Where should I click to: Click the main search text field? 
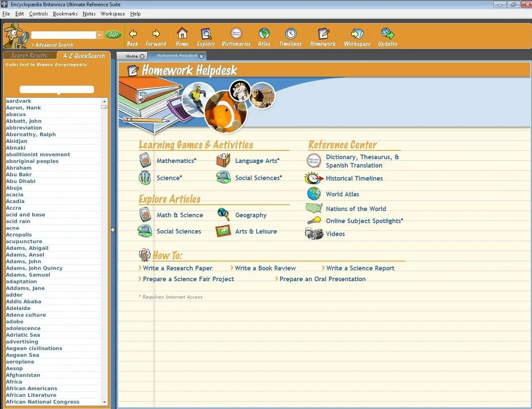coord(64,35)
